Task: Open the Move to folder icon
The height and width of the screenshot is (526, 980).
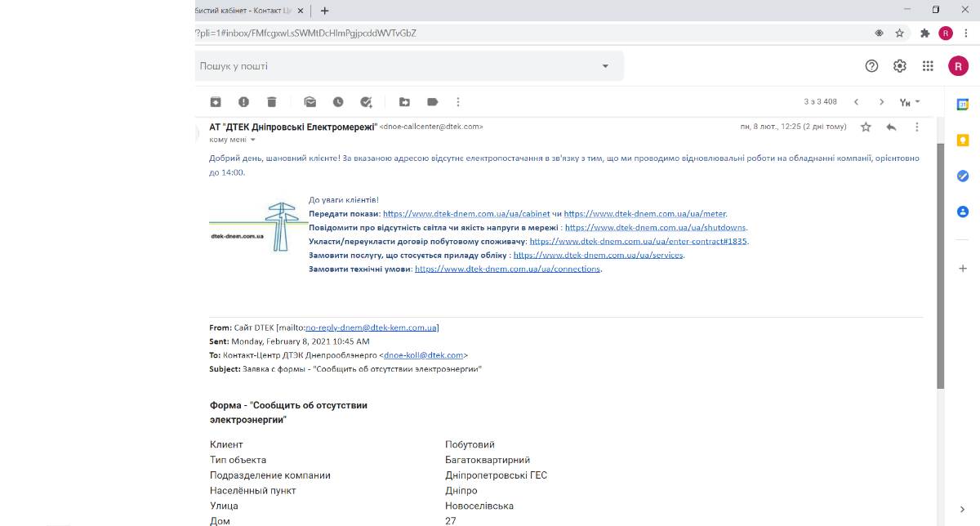Action: point(404,102)
